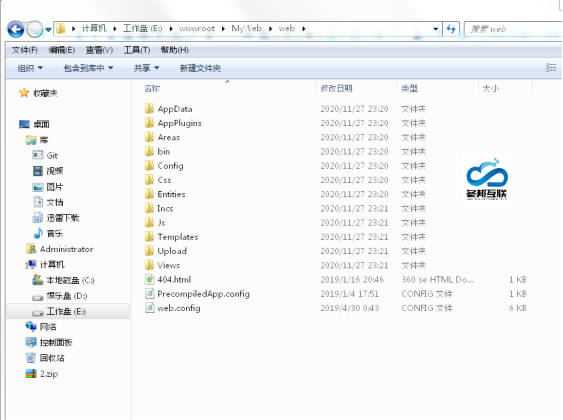The image size is (563, 420).
Task: Open the File (F) menu
Action: (25, 50)
